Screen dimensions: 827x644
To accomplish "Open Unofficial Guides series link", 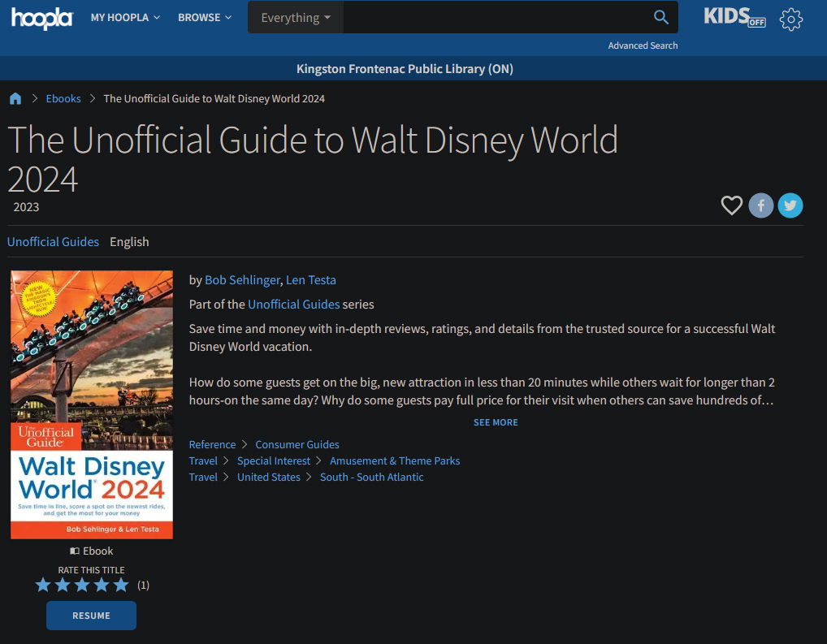I will 294,305.
